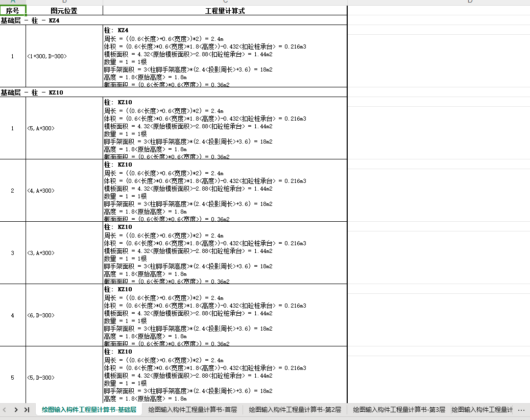The image size is (530, 420).
Task: Switch to the 绘图输入构件工程量计算书-基础层 sheet tab
Action: (89, 410)
